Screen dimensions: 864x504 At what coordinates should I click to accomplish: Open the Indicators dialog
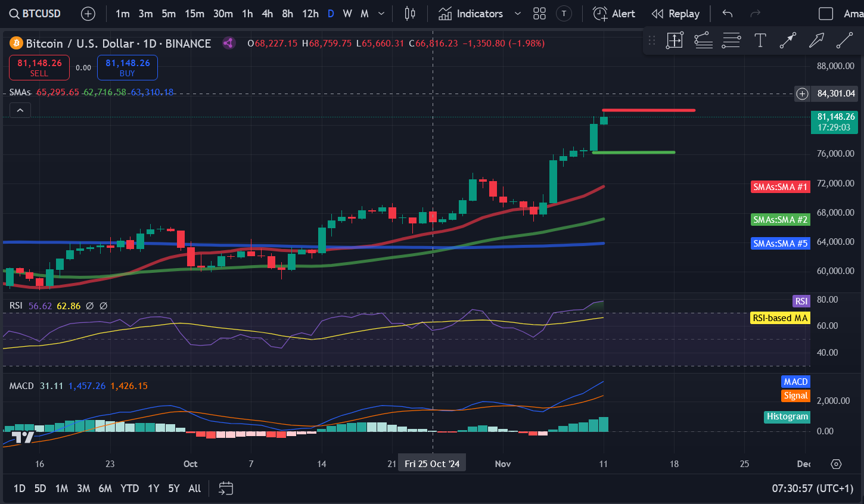click(x=471, y=14)
